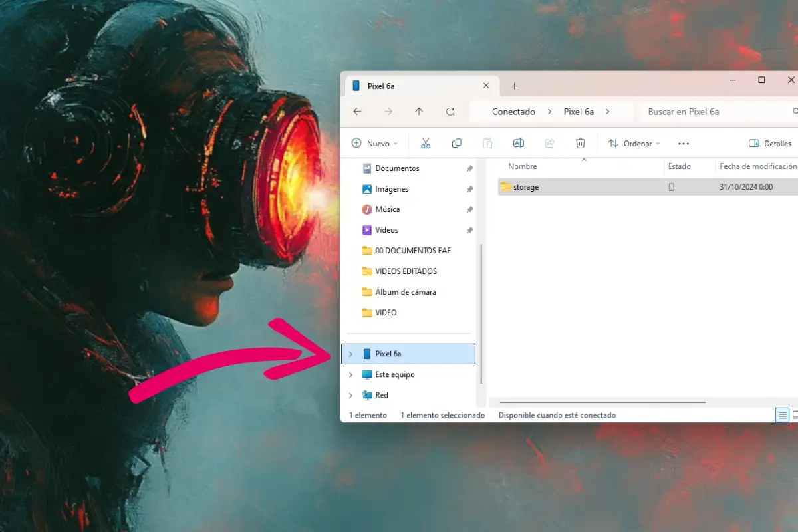Open the Ordenar sort menu
Screen dimensions: 798x532
(x=634, y=143)
